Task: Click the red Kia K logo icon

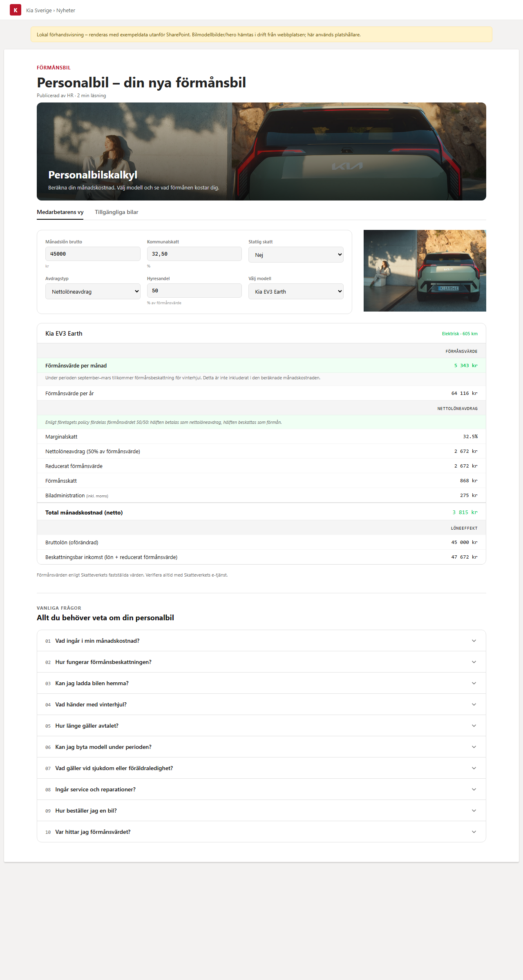Action: click(x=16, y=10)
